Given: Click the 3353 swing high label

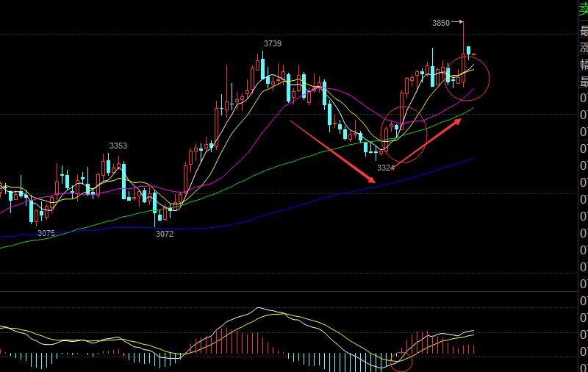Looking at the screenshot, I should coord(118,146).
